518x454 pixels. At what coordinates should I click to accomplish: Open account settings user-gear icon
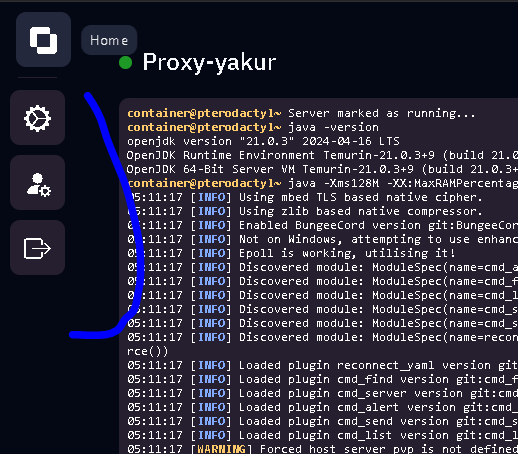click(x=37, y=183)
